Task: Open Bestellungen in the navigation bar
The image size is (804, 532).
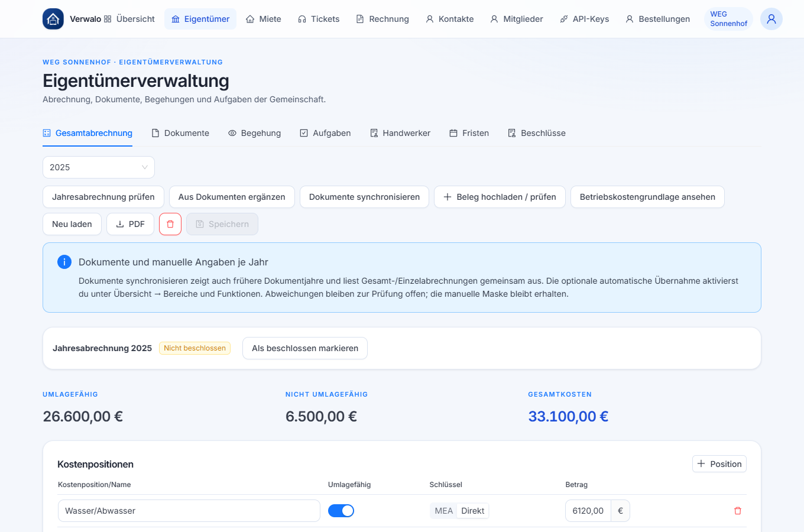Action: pyautogui.click(x=658, y=19)
